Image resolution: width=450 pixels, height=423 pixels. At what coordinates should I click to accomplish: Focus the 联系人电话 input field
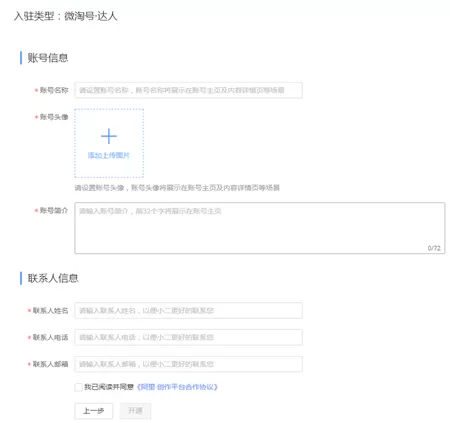tap(188, 337)
